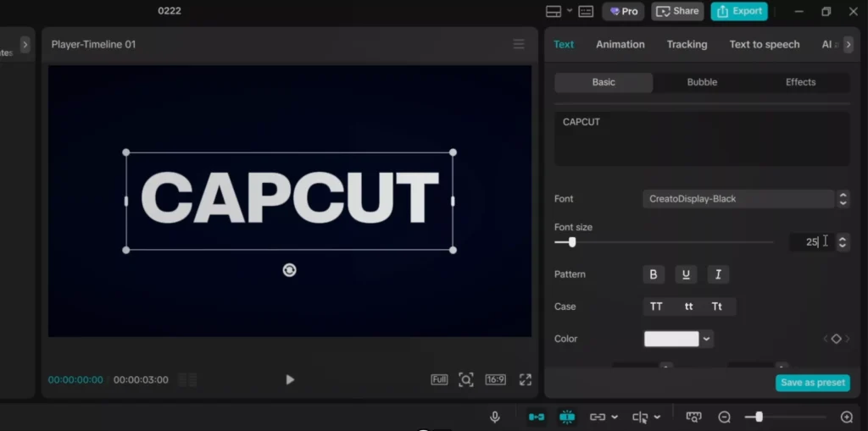Switch to the Animation tab
Screen dimensions: 868x431
pos(620,44)
